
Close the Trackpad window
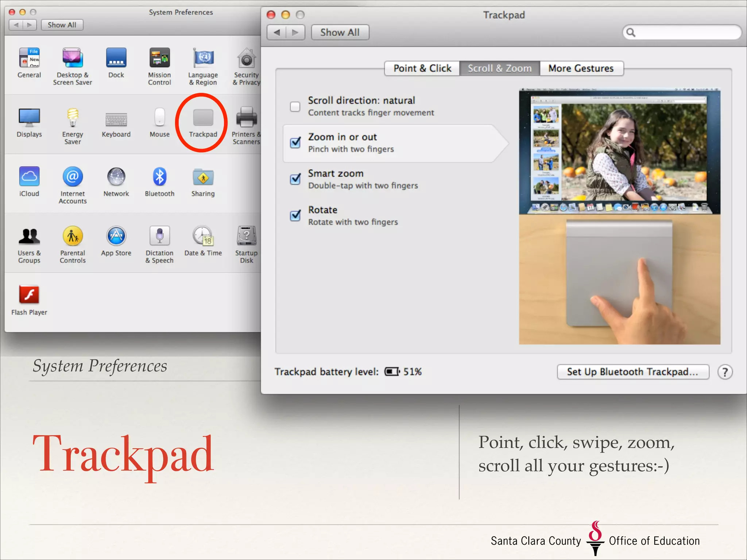[271, 15]
